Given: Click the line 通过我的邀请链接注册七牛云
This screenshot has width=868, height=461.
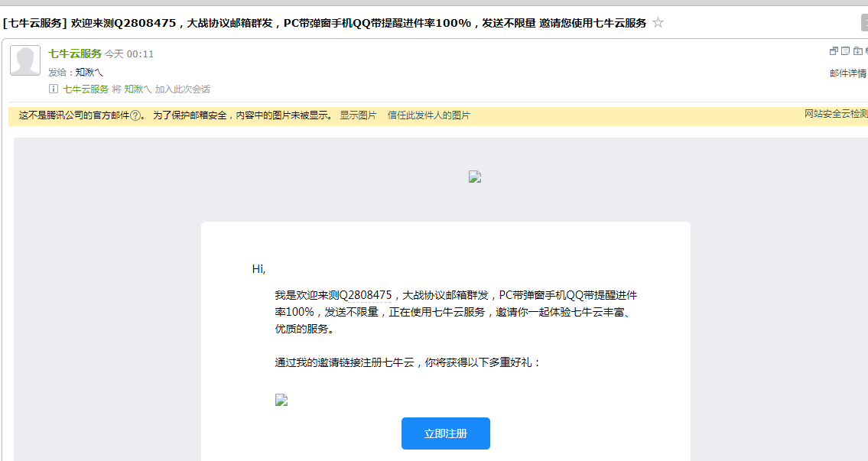Looking at the screenshot, I should point(408,362).
